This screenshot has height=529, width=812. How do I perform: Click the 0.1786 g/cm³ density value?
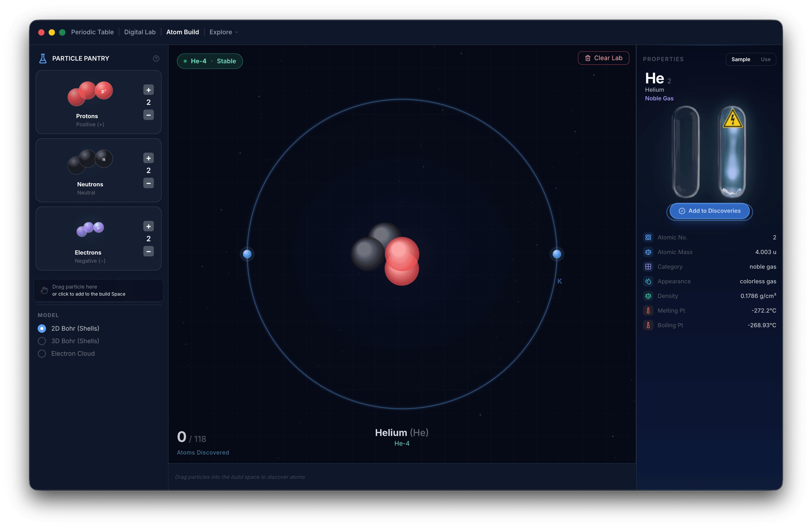758,296
